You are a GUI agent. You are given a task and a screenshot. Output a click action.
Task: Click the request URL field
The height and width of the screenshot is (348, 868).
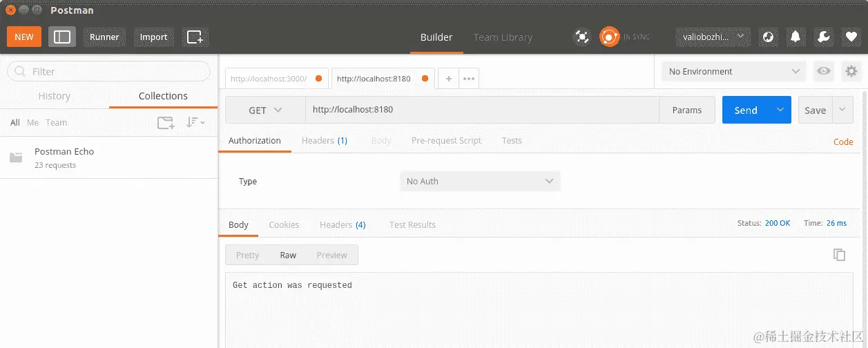482,110
